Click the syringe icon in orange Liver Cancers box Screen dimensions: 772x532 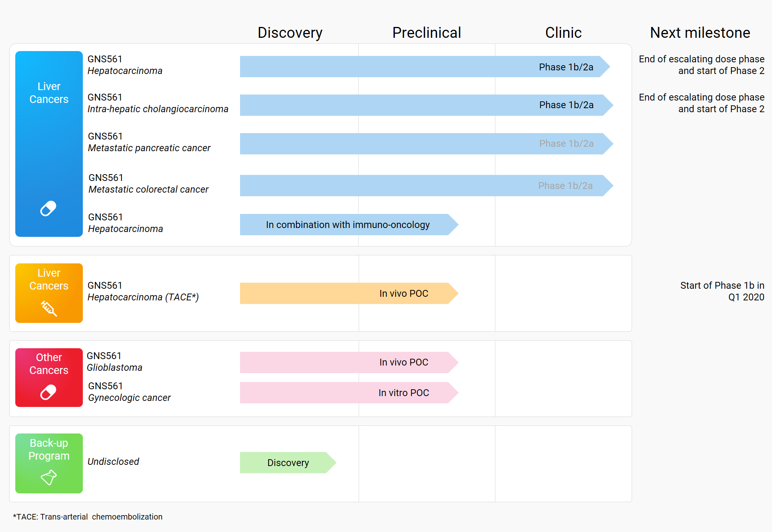[49, 308]
